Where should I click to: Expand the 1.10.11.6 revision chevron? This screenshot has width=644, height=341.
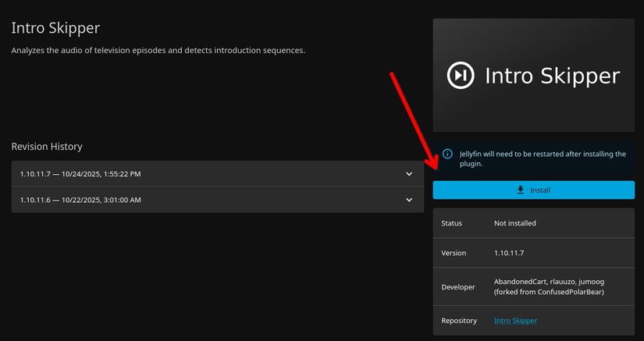point(409,200)
